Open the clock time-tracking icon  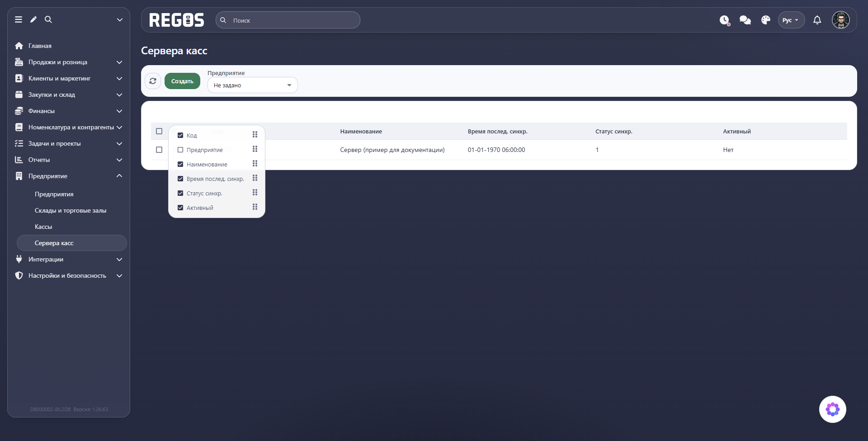[x=725, y=20]
